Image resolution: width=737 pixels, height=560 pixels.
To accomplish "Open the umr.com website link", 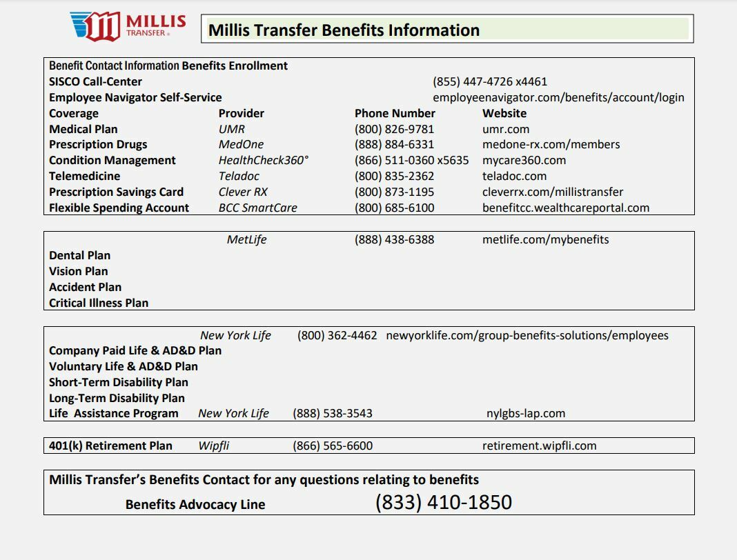I will [506, 129].
